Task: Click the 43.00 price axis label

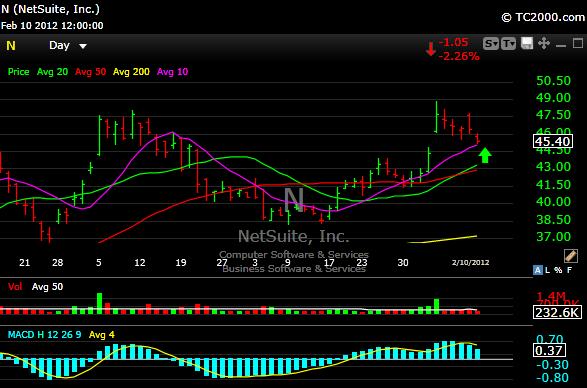Action: coord(553,167)
